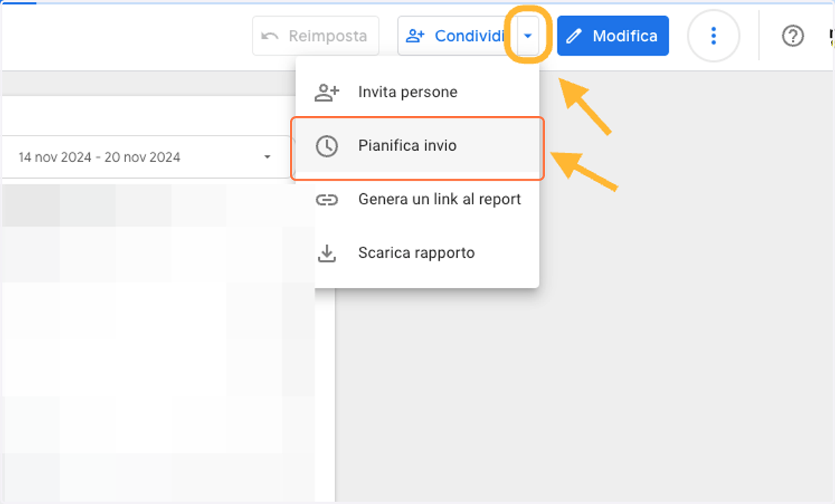The height and width of the screenshot is (504, 835).
Task: Click the blue Modifica button
Action: [612, 36]
